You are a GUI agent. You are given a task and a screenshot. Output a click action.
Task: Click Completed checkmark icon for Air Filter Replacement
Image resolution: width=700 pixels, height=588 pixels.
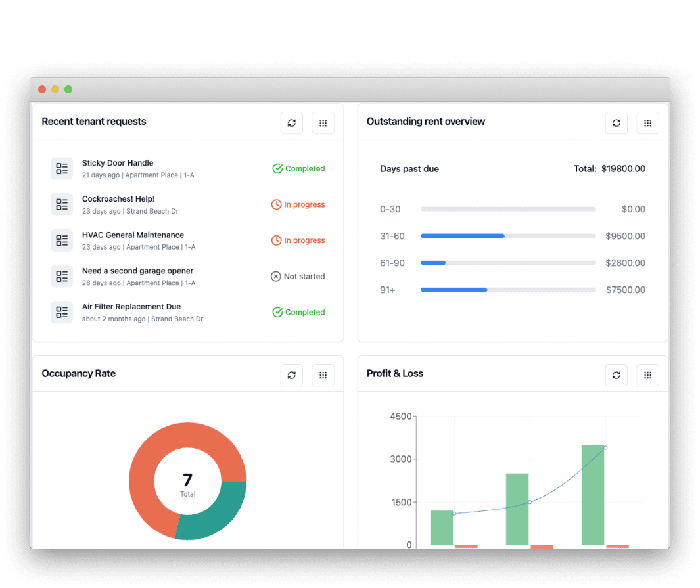click(x=277, y=312)
